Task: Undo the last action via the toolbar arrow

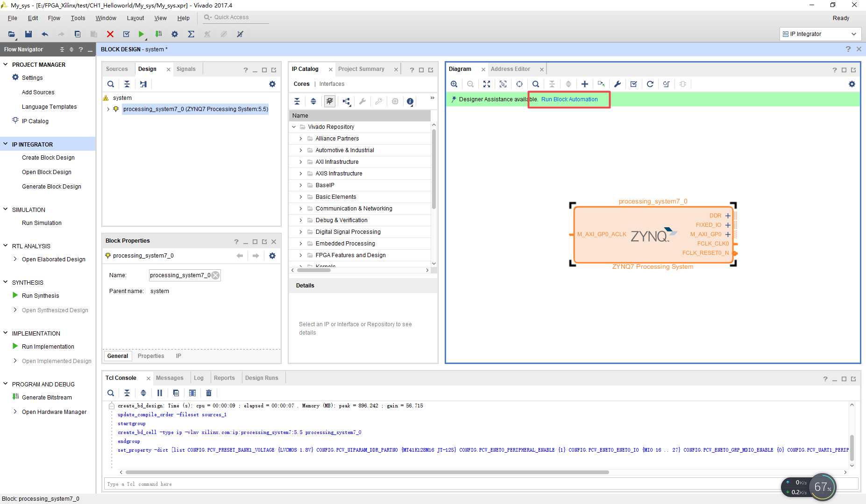Action: (x=45, y=34)
